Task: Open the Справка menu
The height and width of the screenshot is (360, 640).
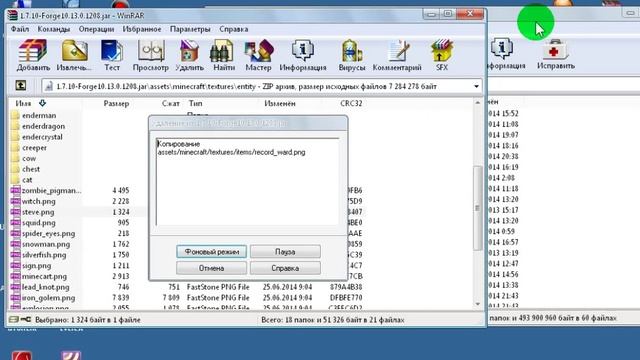Action: pos(233,29)
